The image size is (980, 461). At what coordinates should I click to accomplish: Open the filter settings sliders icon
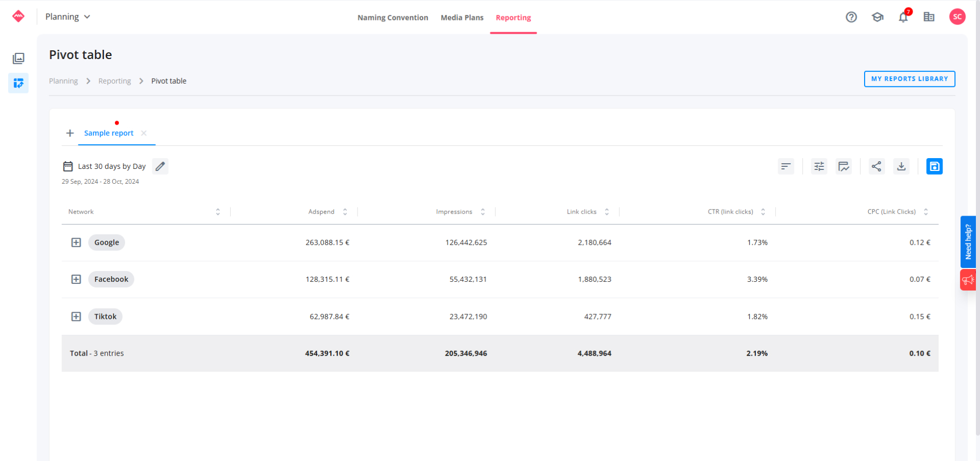tap(819, 166)
